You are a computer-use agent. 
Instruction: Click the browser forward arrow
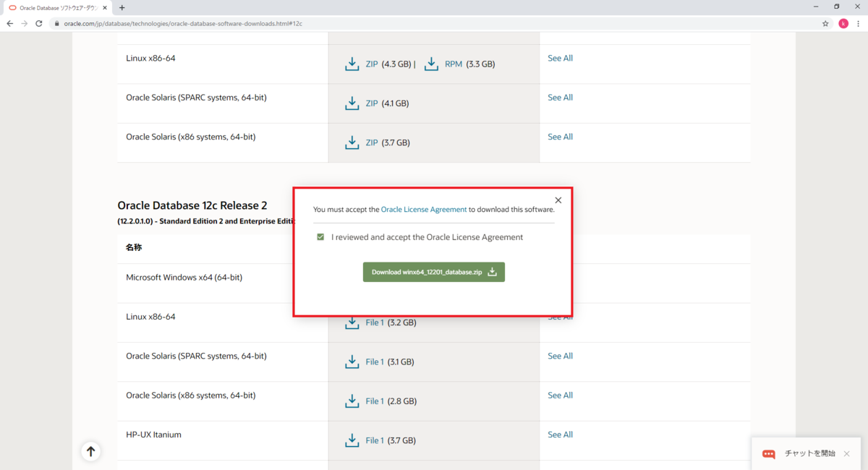click(x=25, y=23)
